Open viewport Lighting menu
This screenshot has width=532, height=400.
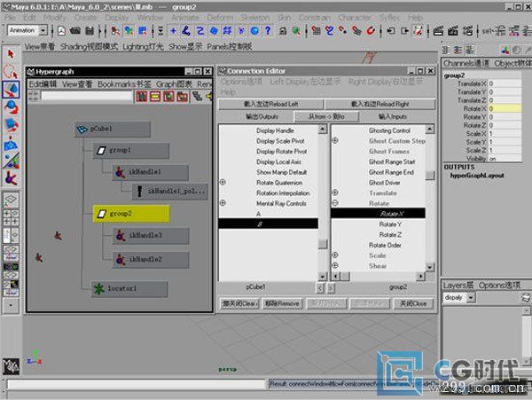pos(143,47)
